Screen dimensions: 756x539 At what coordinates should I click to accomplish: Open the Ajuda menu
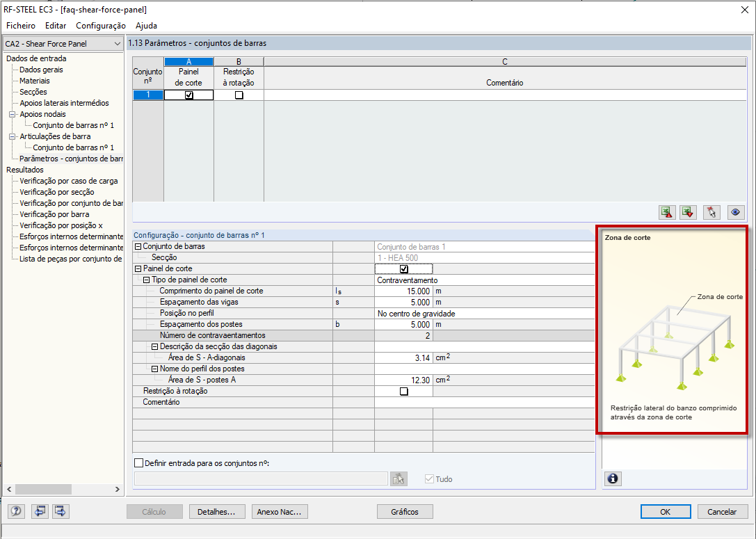tap(146, 26)
